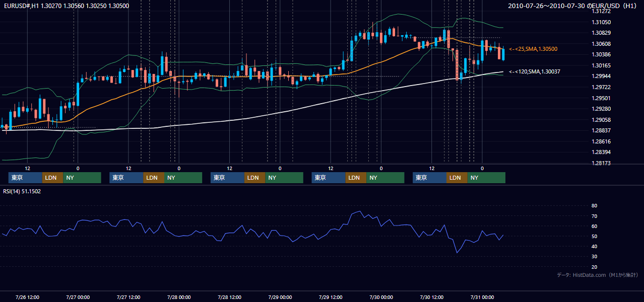Click price axis value 1.30829
The height and width of the screenshot is (302, 644).
601,33
